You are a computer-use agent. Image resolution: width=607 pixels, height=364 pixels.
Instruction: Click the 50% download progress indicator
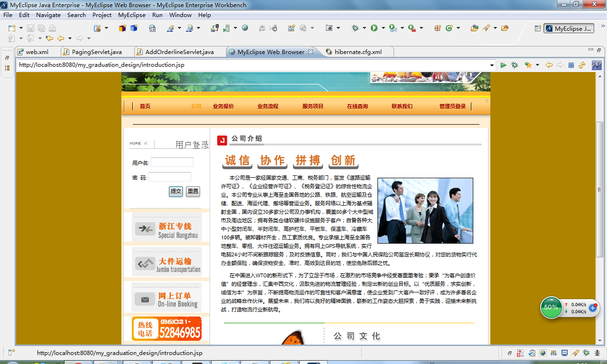click(551, 308)
